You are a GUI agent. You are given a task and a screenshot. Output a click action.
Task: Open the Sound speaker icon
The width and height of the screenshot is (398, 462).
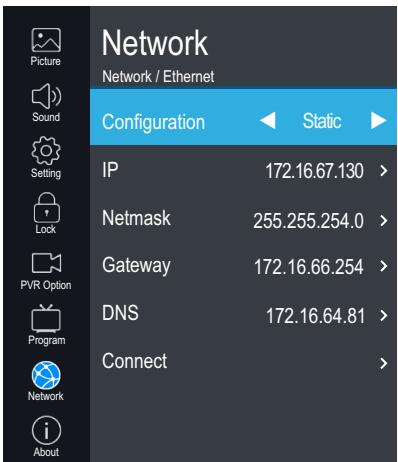[46, 96]
